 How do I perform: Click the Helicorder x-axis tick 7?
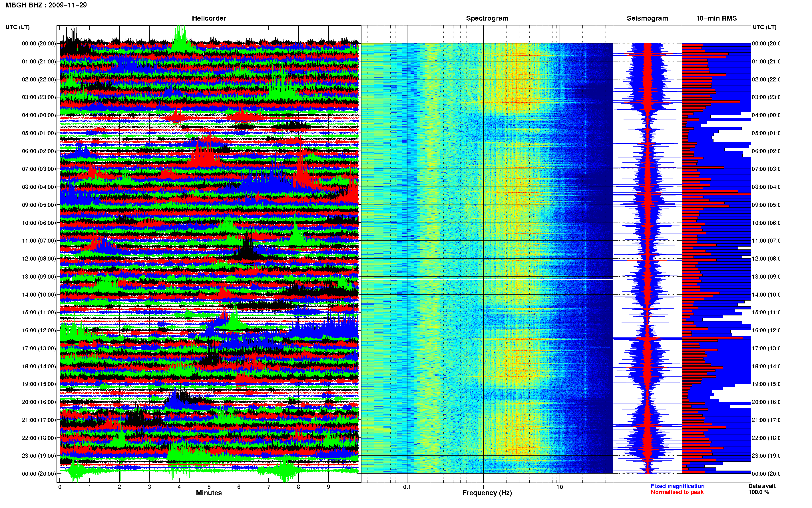click(269, 487)
